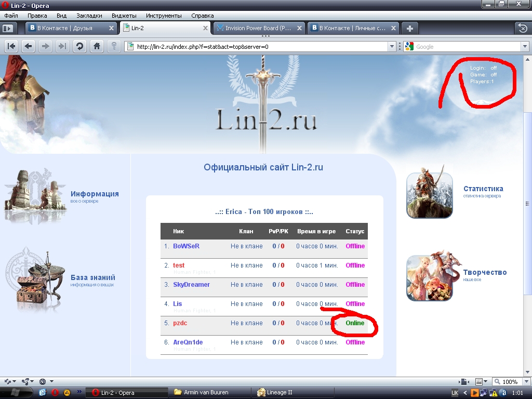Open the Информация link
Screen dimensions: 532x399
coord(95,194)
